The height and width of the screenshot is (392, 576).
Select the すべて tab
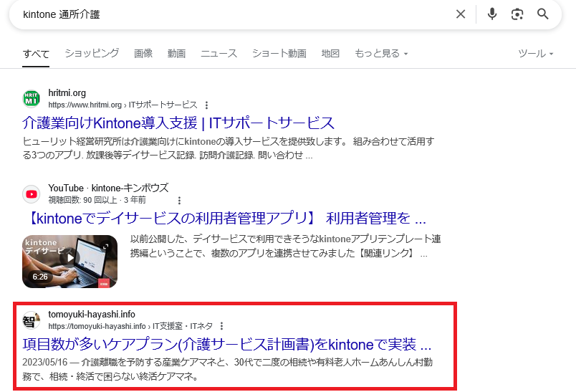(x=36, y=54)
